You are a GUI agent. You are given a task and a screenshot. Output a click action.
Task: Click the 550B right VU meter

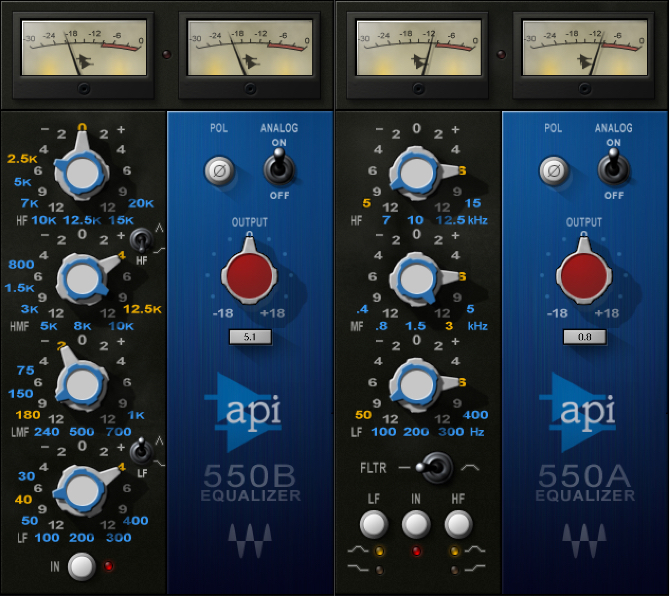pos(250,48)
